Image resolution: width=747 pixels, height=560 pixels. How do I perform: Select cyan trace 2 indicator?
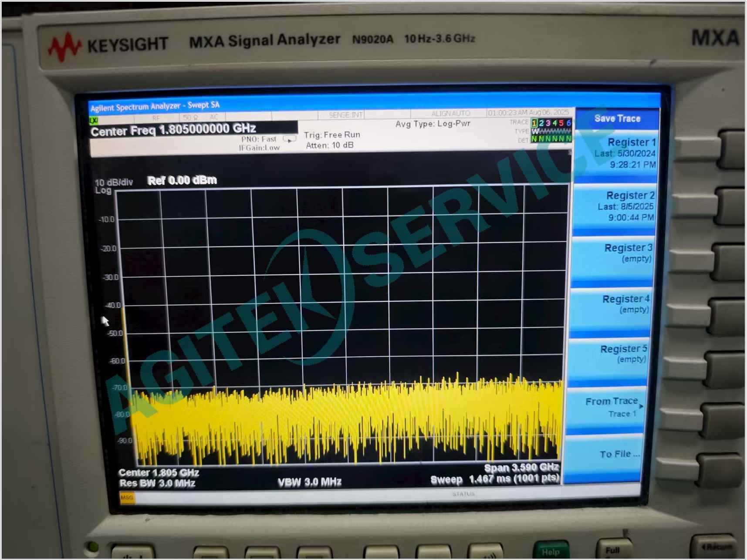(x=541, y=123)
